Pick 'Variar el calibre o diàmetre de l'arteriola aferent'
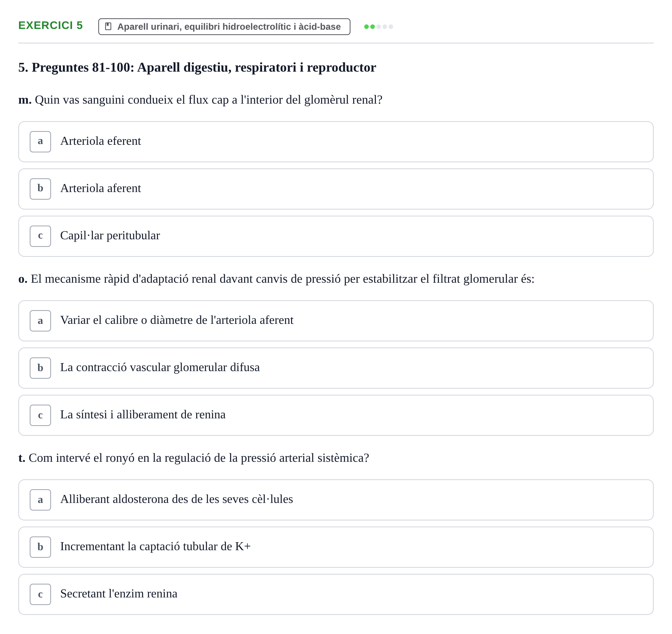The height and width of the screenshot is (634, 672). click(336, 321)
